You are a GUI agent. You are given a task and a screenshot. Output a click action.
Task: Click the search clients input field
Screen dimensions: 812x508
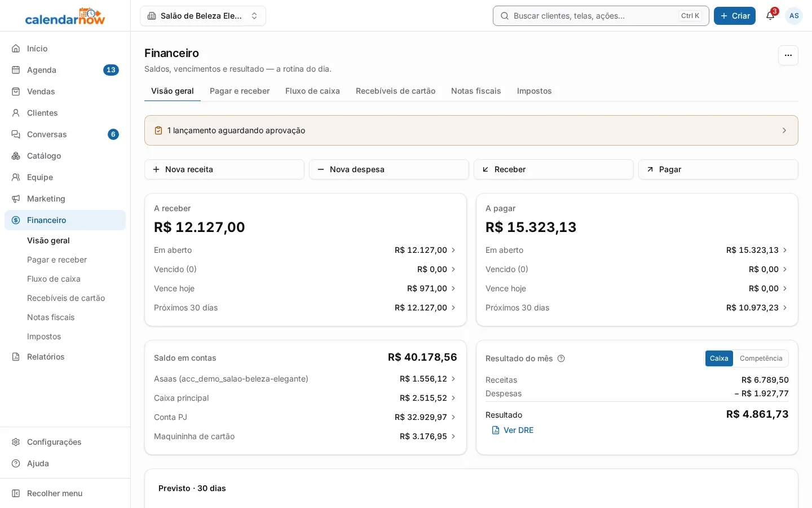click(x=601, y=16)
